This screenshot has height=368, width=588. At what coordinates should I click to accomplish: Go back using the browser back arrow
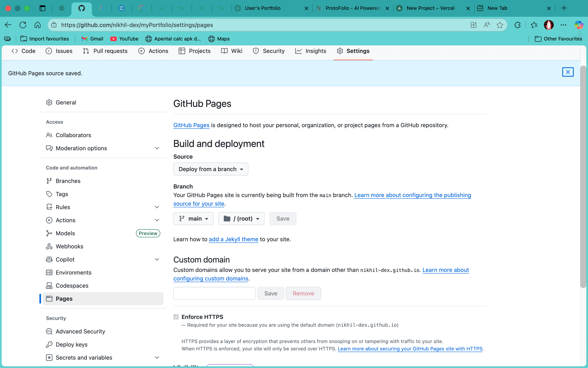tap(8, 25)
